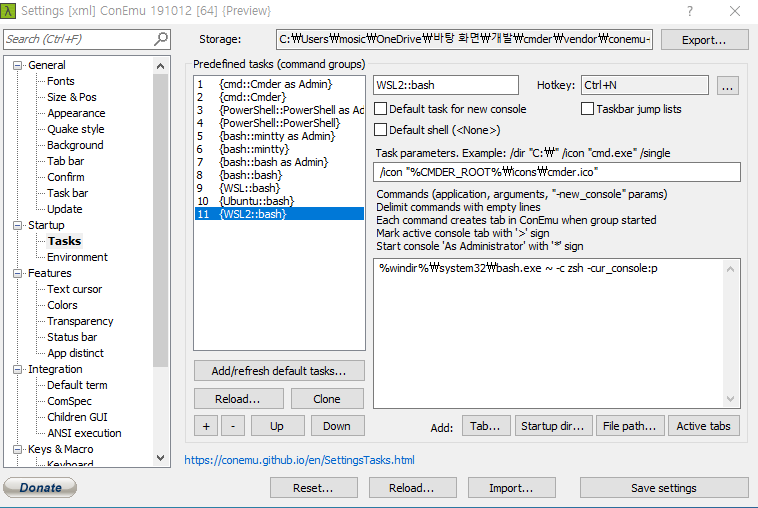Select task {cmd::Cmder as Admin}
Image resolution: width=758 pixels, height=508 pixels.
279,84
